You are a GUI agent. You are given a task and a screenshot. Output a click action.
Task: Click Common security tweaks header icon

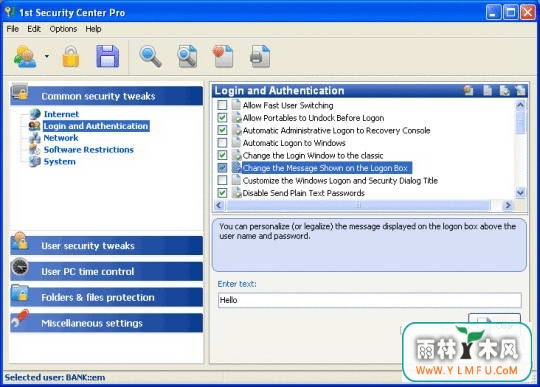point(20,92)
